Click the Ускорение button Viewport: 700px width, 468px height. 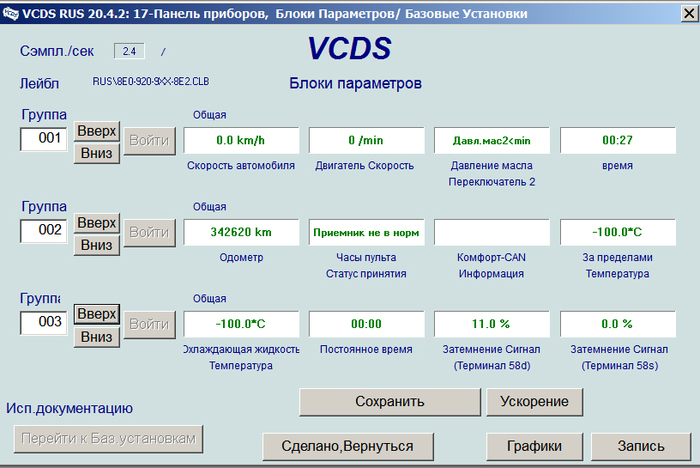534,402
